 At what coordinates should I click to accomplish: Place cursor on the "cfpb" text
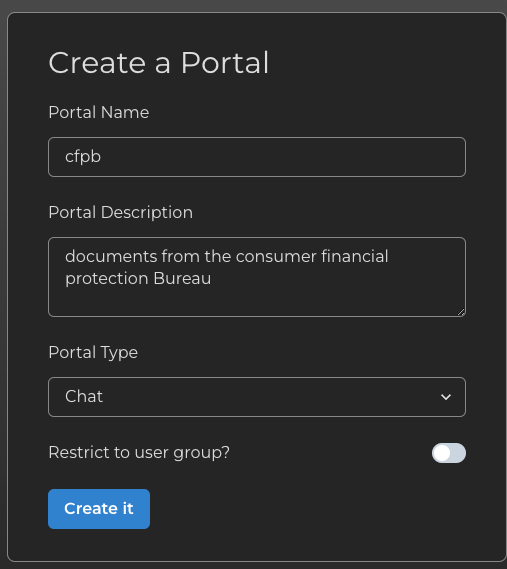click(83, 157)
